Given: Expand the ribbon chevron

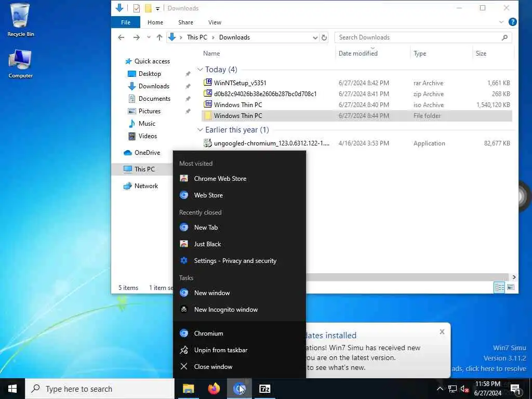Looking at the screenshot, I should coord(501,22).
